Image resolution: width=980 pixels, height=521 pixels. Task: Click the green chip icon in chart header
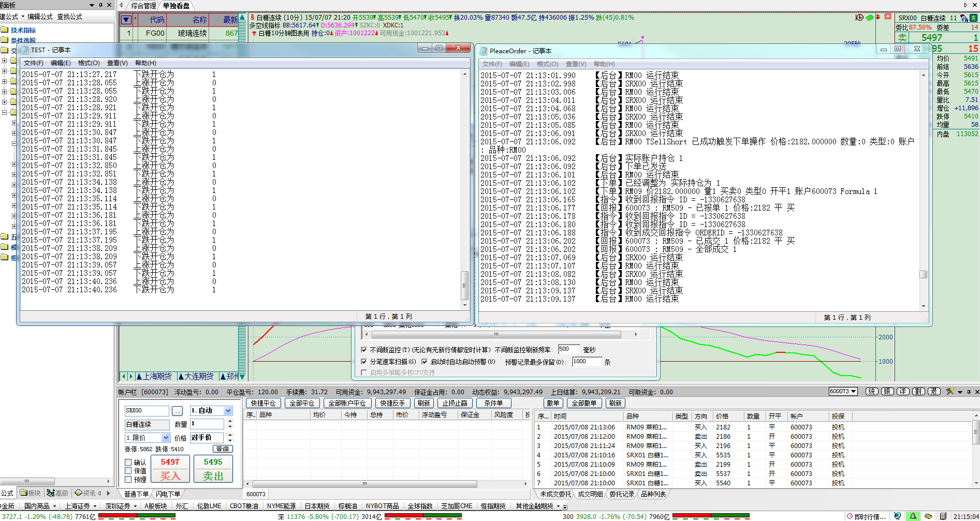pos(869,17)
